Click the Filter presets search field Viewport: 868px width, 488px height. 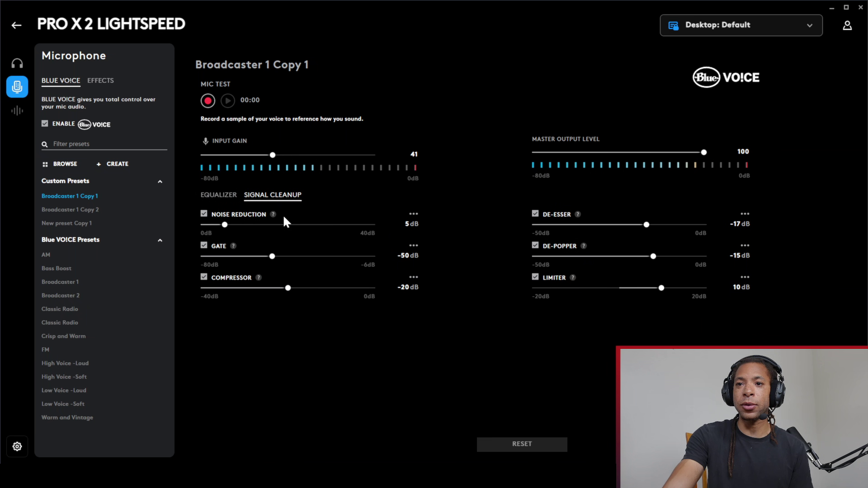[x=108, y=144]
